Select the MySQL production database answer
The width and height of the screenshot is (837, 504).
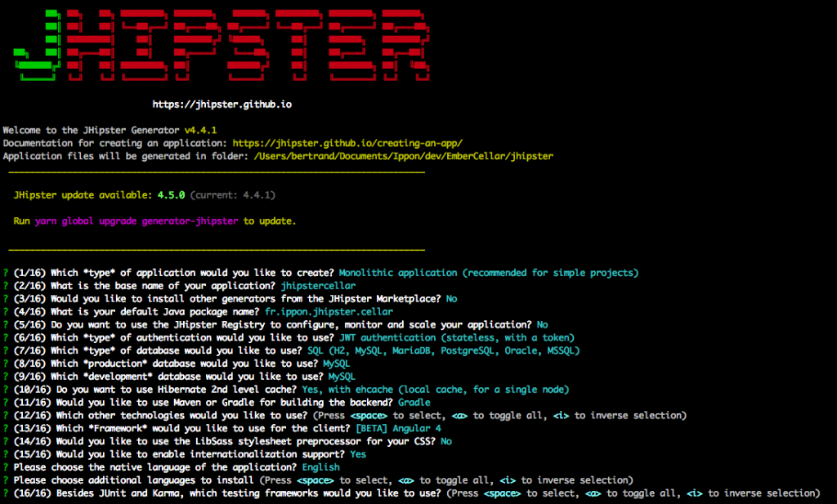click(x=336, y=364)
